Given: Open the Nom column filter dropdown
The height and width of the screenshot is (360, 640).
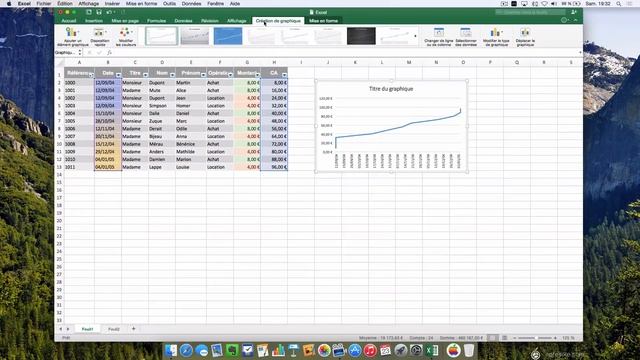Looking at the screenshot, I should coord(172,75).
